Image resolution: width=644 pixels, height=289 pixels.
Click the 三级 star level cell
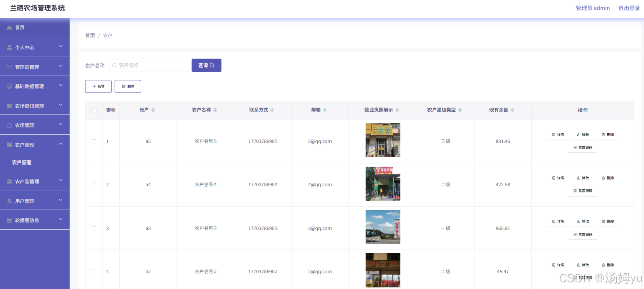pos(446,141)
